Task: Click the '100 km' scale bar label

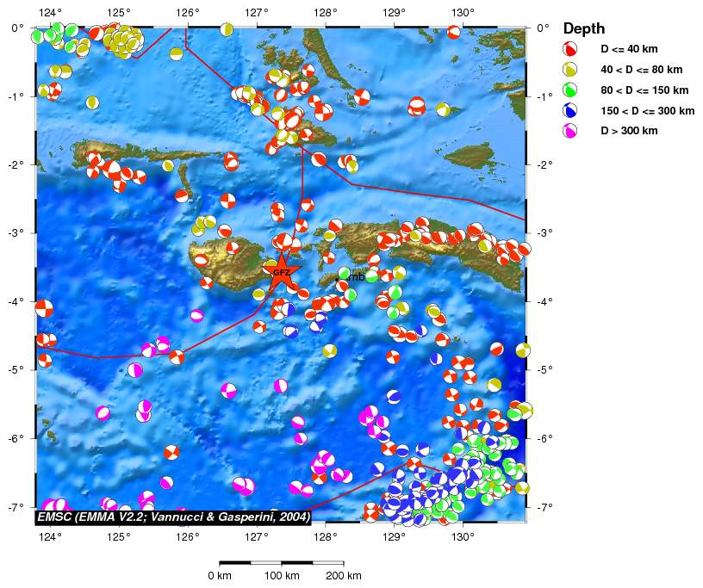Action: tap(281, 575)
